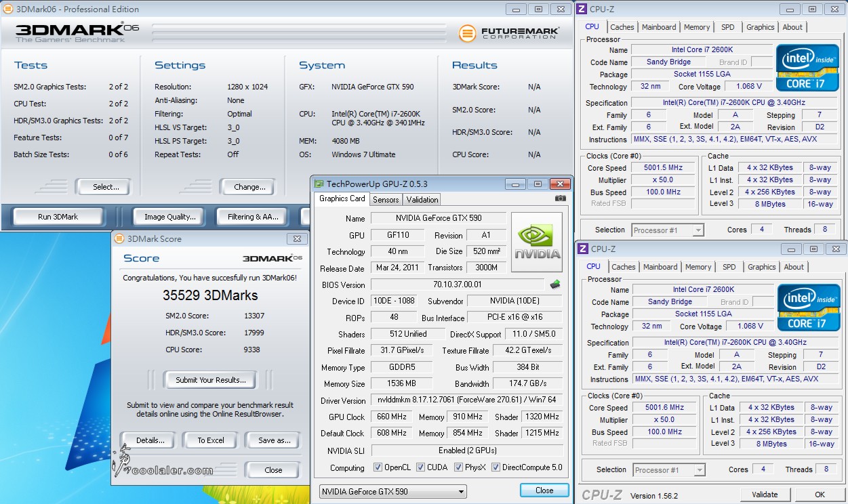This screenshot has height=504, width=848.
Task: Click the Intel Core i7 logo in upper CPU-Z window
Action: click(808, 68)
